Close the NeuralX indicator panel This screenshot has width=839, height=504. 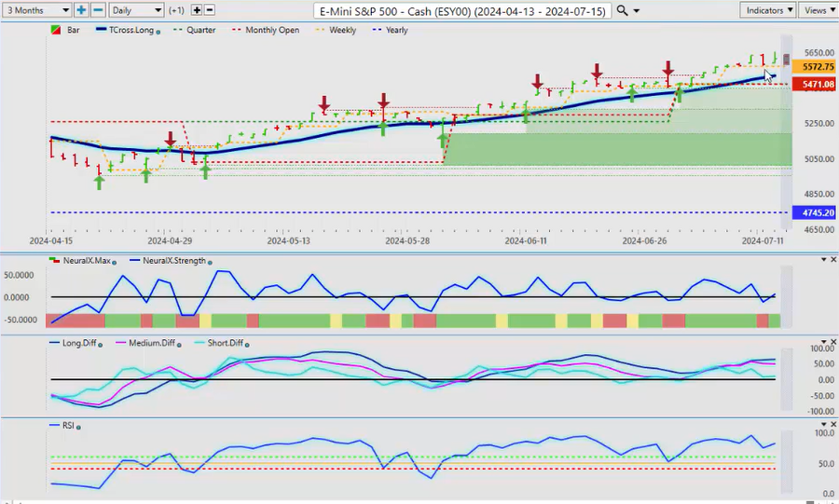coord(833,260)
